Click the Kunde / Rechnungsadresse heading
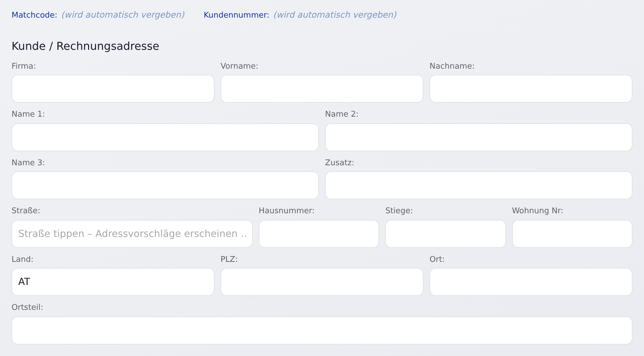 pyautogui.click(x=85, y=46)
